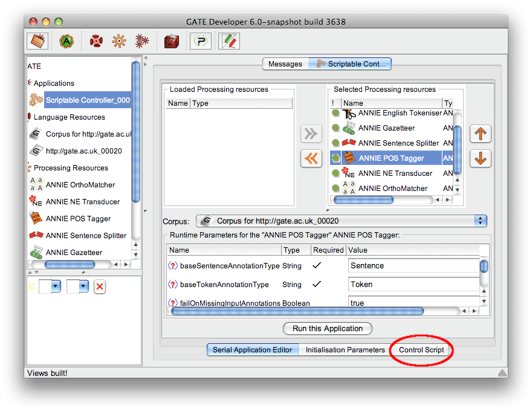Open the first small dropdown beside yellow C
Image resolution: width=532 pixels, height=411 pixels.
click(56, 286)
